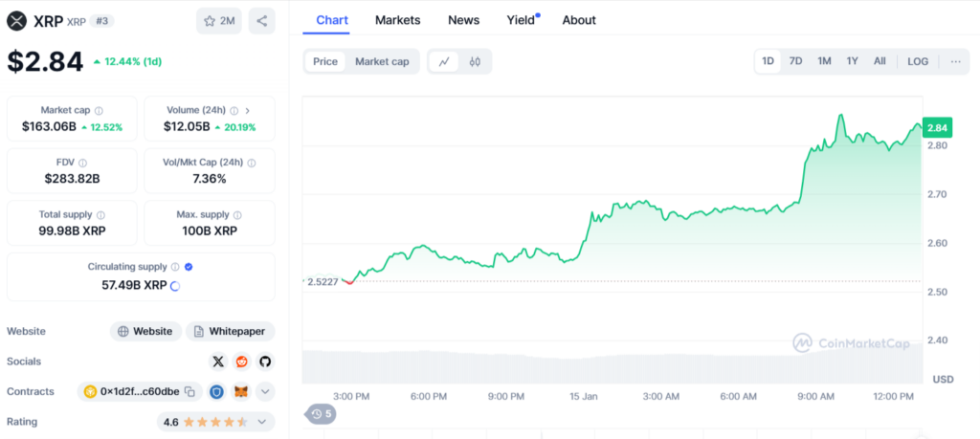Add token to MetaMask fox icon

pyautogui.click(x=240, y=391)
